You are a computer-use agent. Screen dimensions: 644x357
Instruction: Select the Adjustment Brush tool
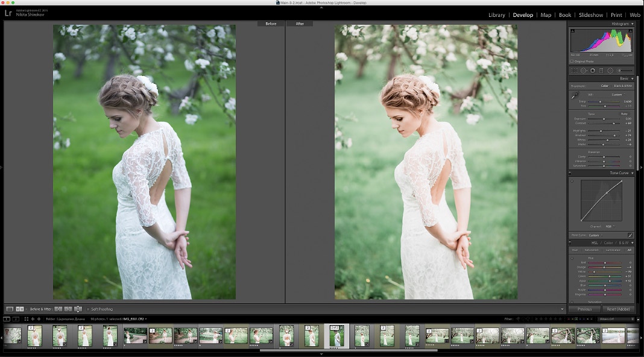point(624,71)
